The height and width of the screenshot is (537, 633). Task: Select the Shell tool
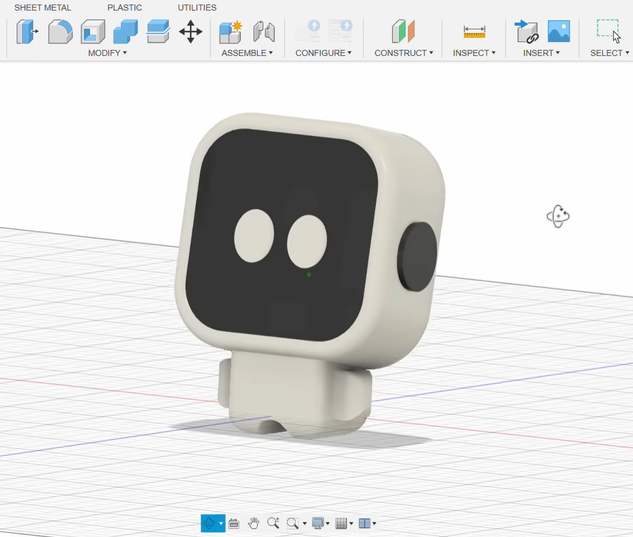tap(93, 31)
